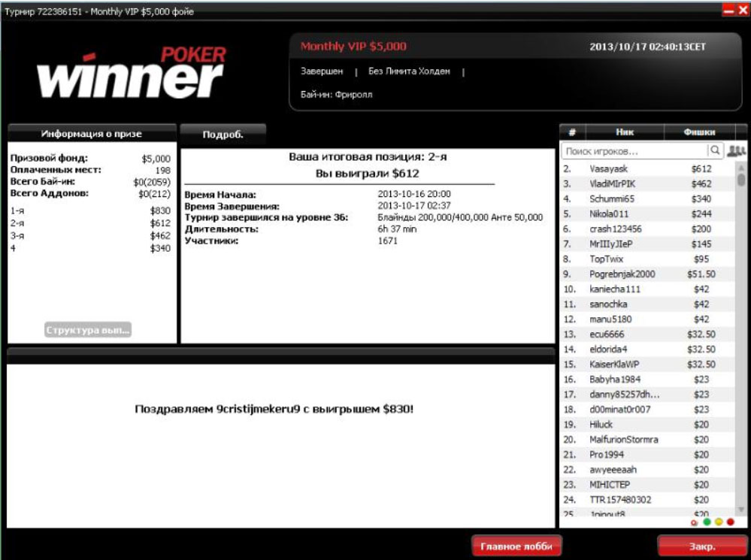Select player TTR157480302 row

[647, 500]
